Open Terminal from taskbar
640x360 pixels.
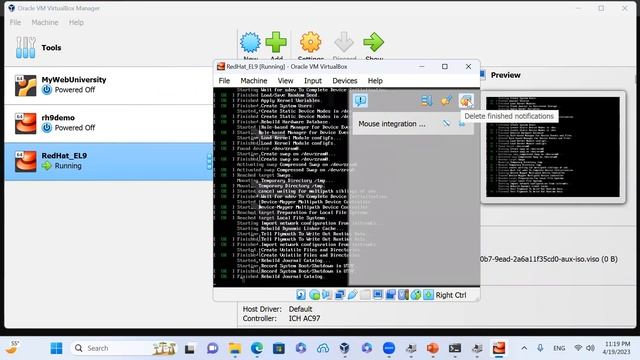455,348
